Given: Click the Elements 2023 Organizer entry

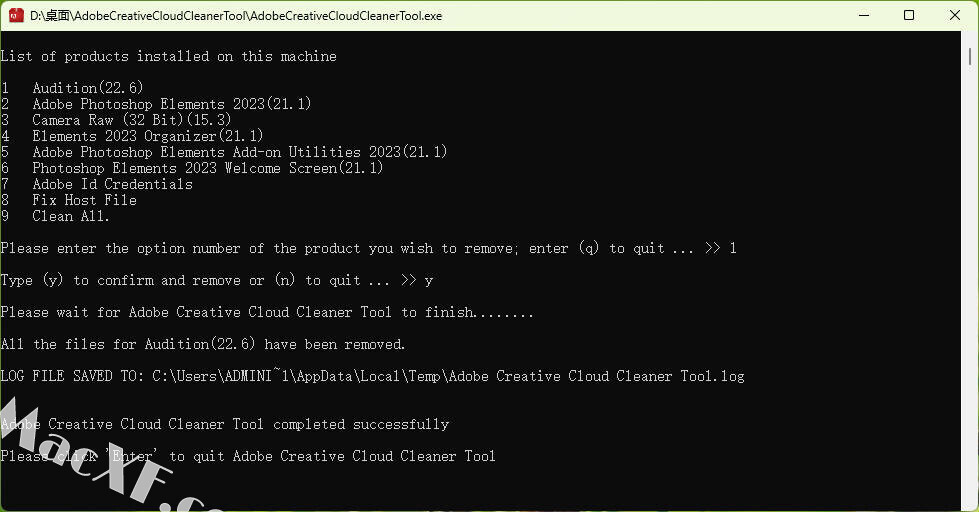Looking at the screenshot, I should 148,136.
